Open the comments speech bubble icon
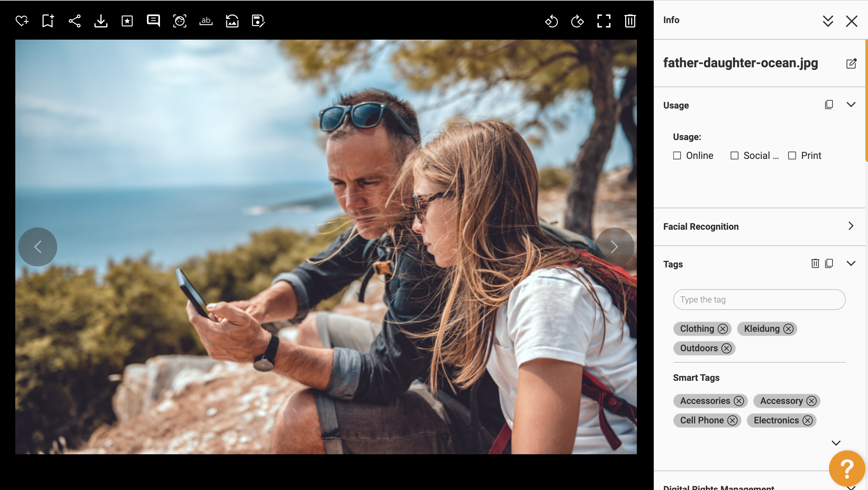Viewport: 868px width, 490px height. (x=153, y=21)
